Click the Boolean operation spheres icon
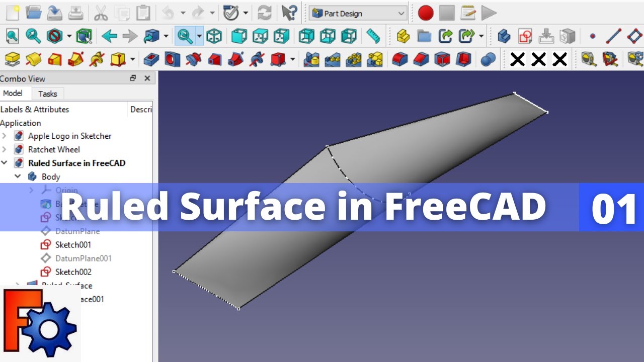The height and width of the screenshot is (362, 644). coord(488,59)
